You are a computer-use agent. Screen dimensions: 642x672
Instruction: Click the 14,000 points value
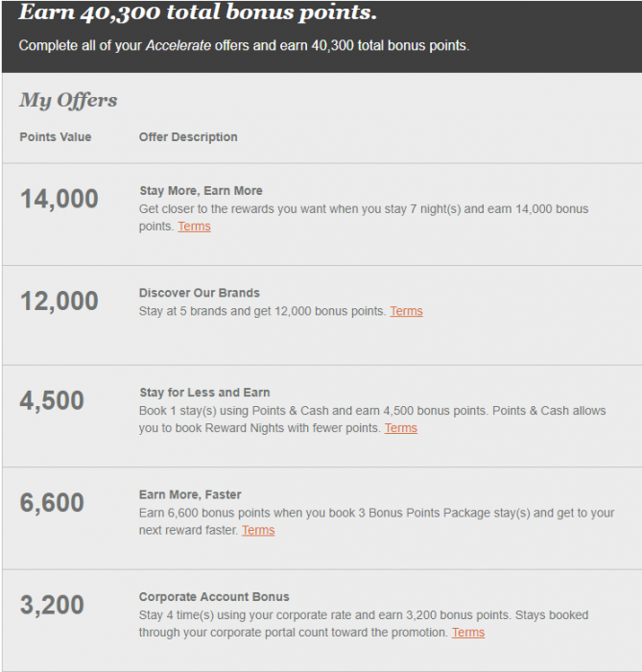(59, 200)
